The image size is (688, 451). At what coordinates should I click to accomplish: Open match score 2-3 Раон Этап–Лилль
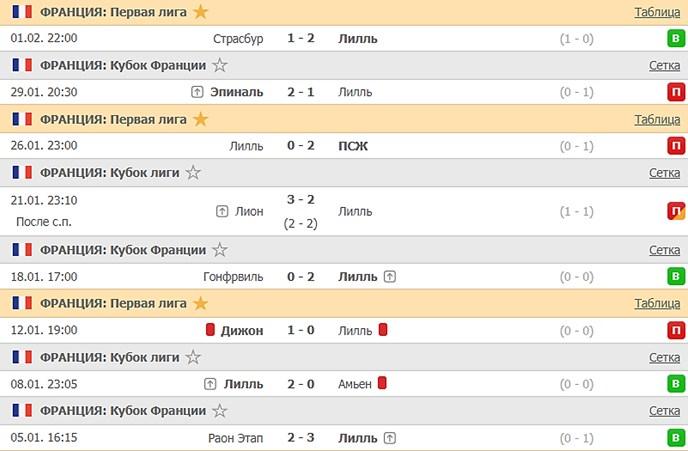302,438
